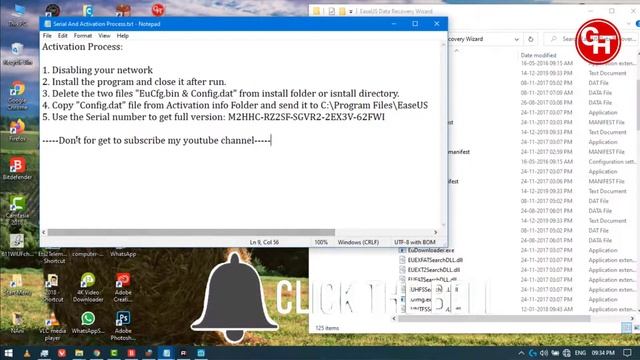Open File Explorer from the taskbar

point(79,353)
